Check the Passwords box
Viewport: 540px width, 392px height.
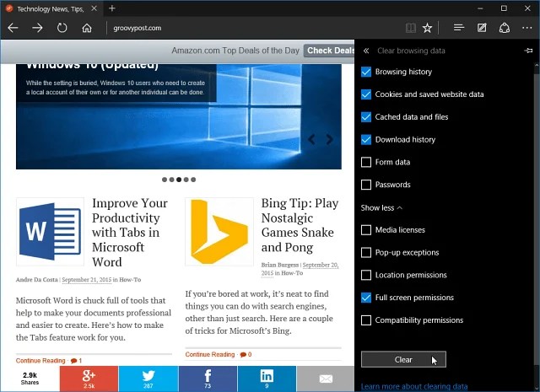pyautogui.click(x=366, y=185)
